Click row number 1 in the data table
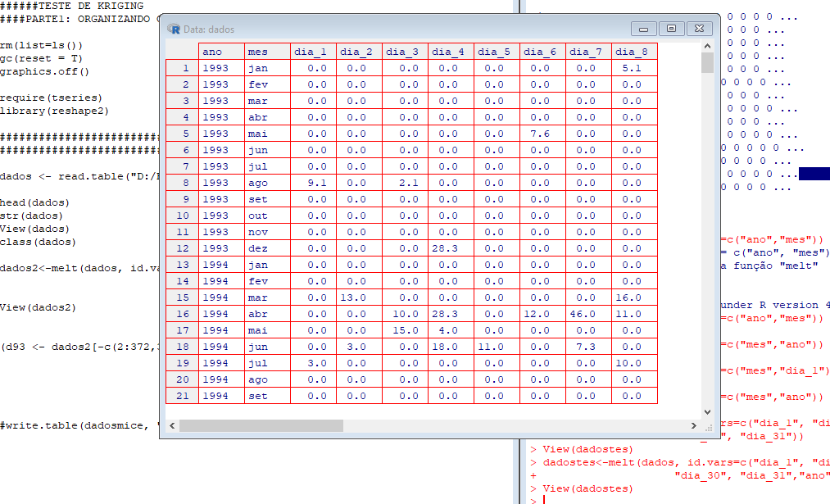The width and height of the screenshot is (830, 504). pos(182,68)
